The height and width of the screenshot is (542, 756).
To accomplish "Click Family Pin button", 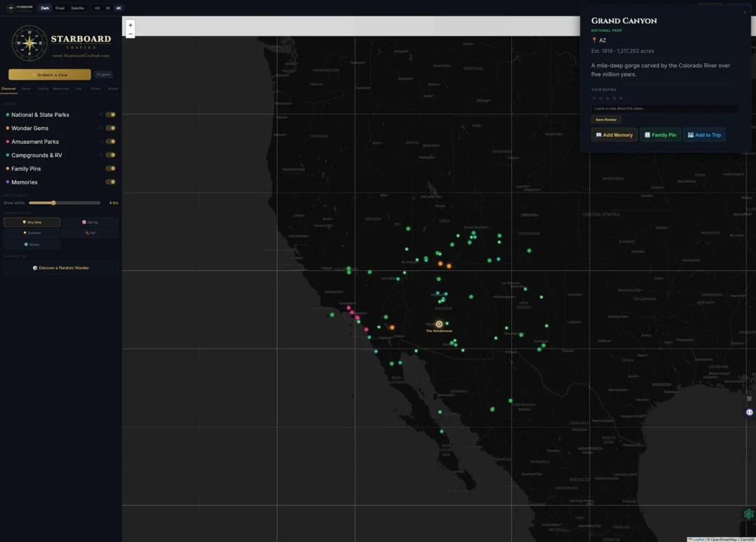I will click(660, 135).
